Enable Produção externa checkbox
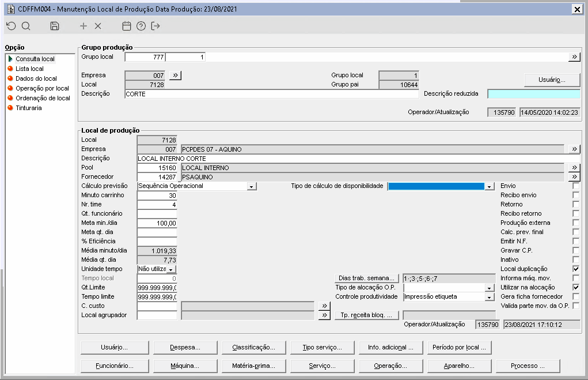 (576, 223)
